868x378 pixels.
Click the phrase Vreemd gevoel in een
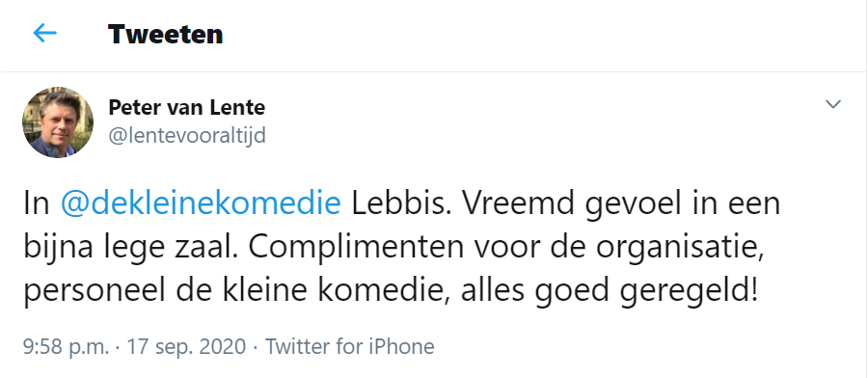(622, 203)
